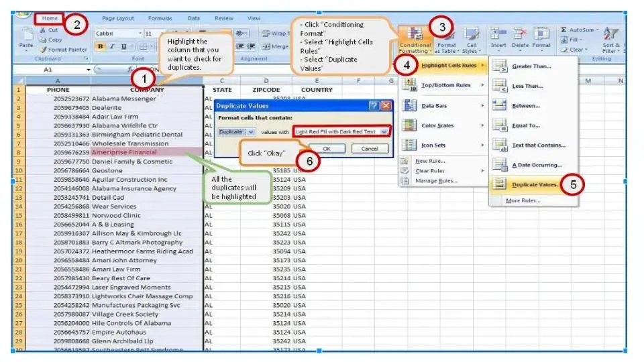The width and height of the screenshot is (644, 362).
Task: Click the Paste icon in Clipboard group
Action: (25, 37)
